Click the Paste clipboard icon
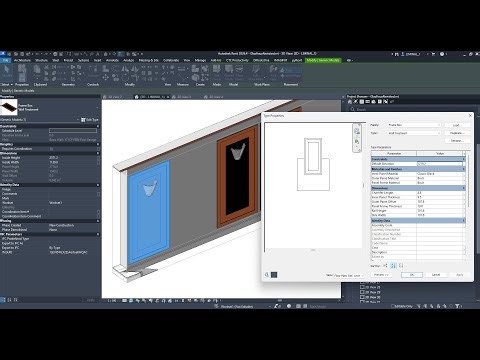This screenshot has width=480, height=360. click(x=37, y=70)
